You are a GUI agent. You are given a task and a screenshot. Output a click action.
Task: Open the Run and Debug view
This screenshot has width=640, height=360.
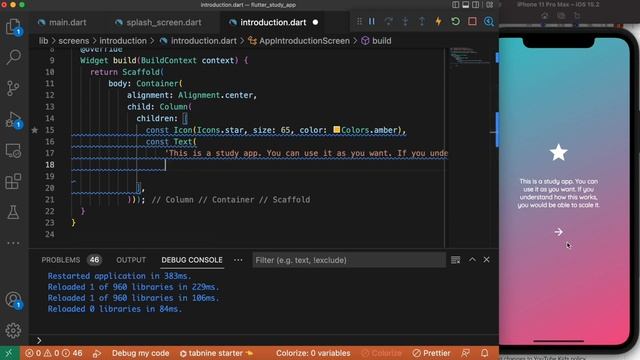(13, 120)
